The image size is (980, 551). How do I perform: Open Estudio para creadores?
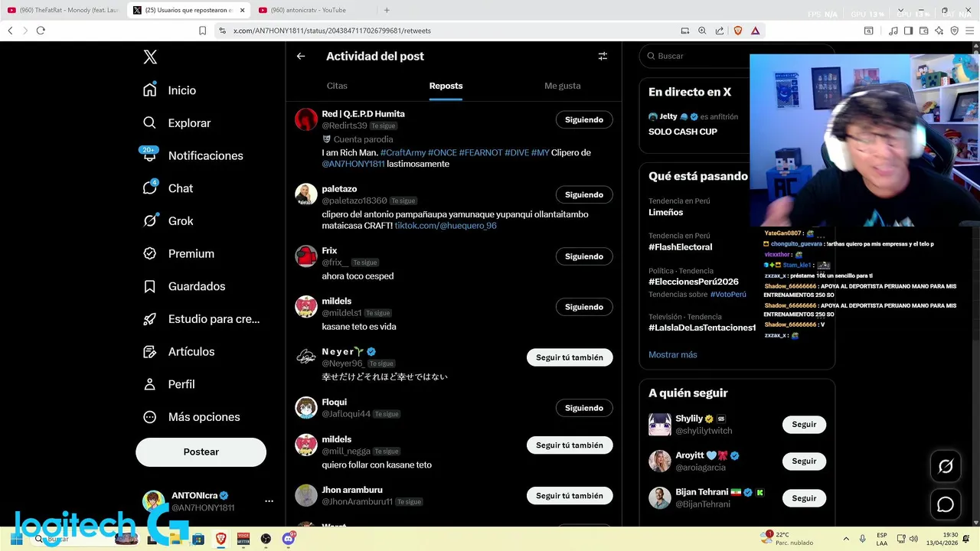tap(201, 319)
